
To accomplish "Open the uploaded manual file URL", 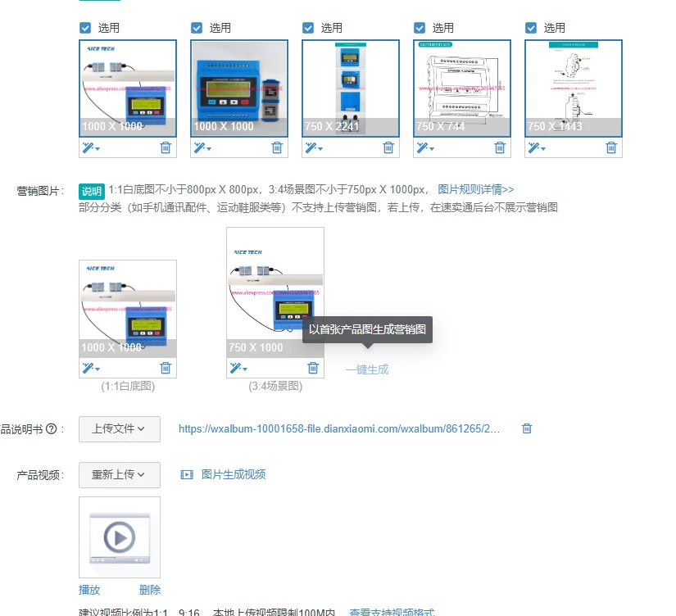I will [339, 429].
